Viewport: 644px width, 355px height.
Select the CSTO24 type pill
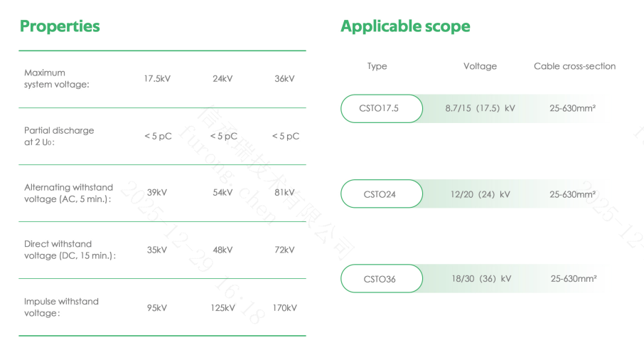click(x=382, y=194)
